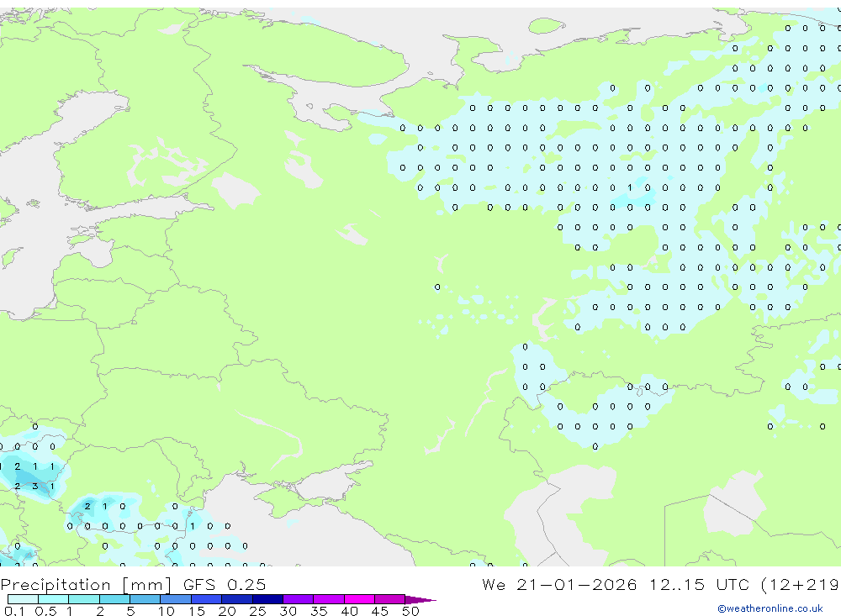
Task: Select the 30–35 mm purple legend swatch
Action: tap(299, 599)
